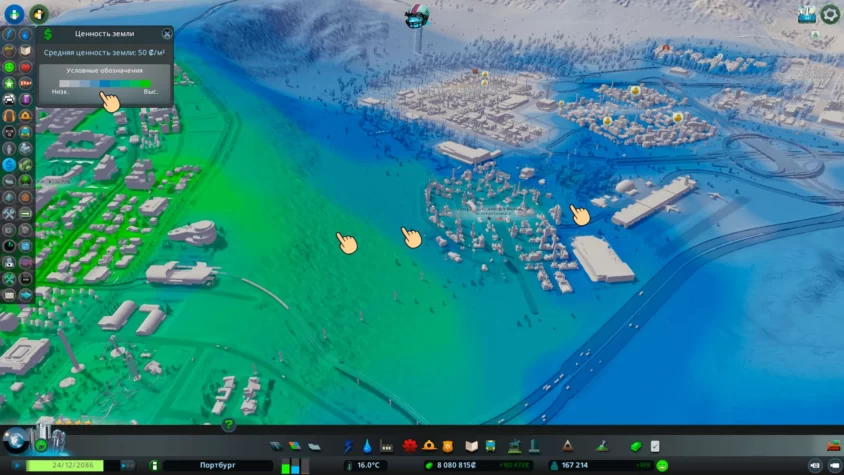Image resolution: width=844 pixels, height=475 pixels.
Task: Click the city name Портбург
Action: (x=217, y=465)
